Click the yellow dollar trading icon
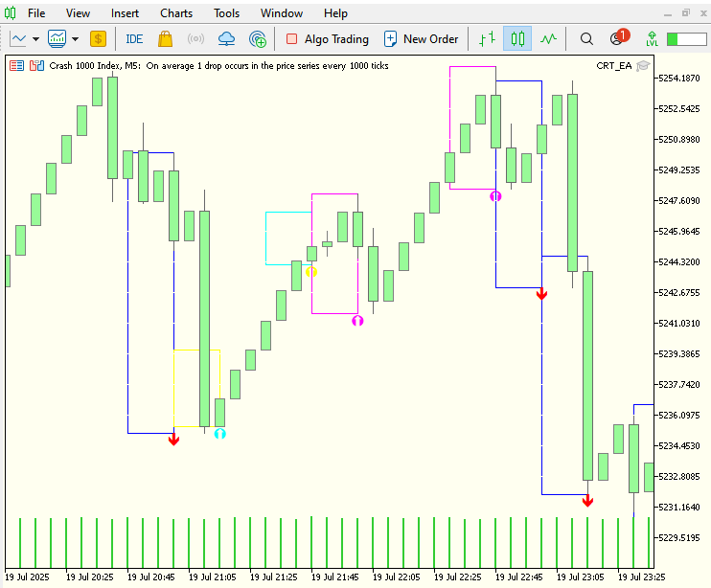711x588 pixels. tap(98, 39)
